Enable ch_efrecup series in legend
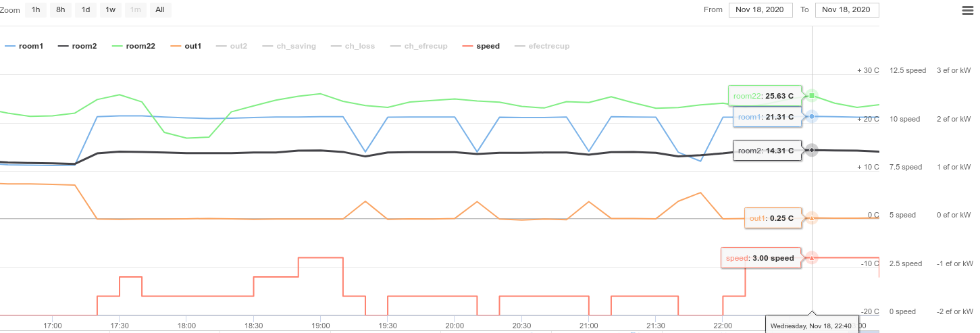This screenshot has height=333, width=980. [x=425, y=46]
